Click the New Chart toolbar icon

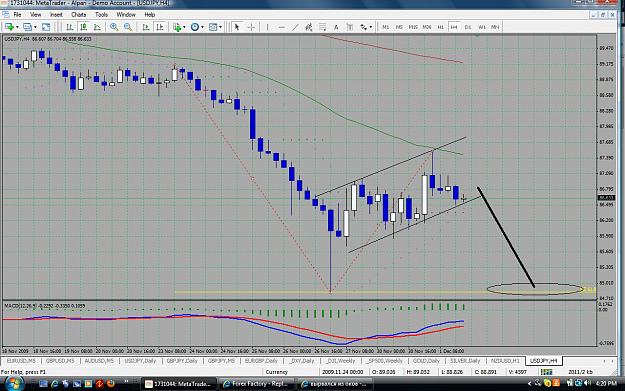pos(9,27)
